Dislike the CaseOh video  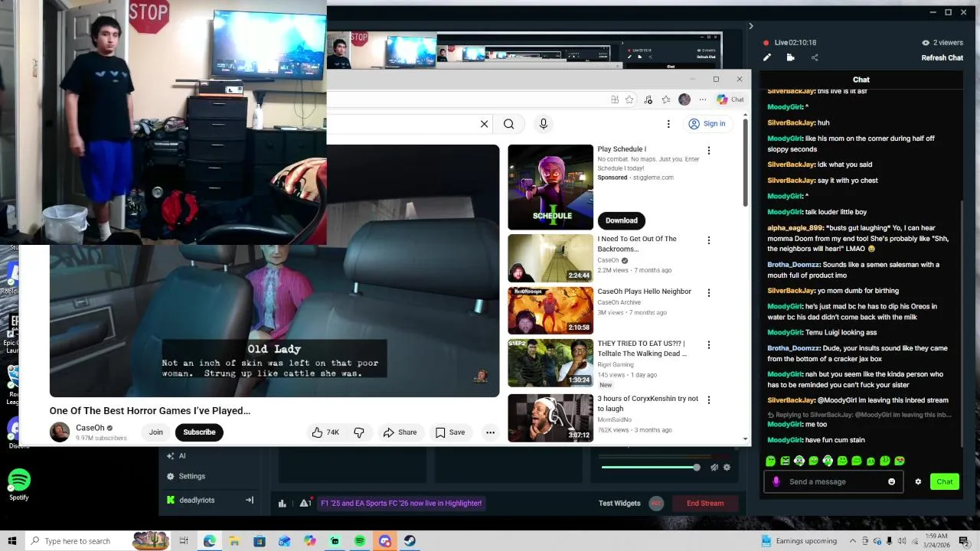[359, 432]
